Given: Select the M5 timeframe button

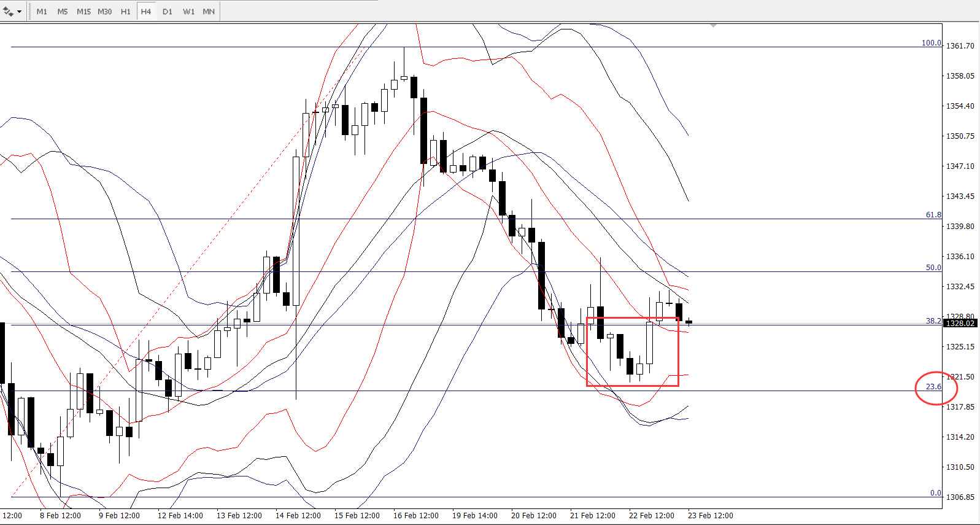Looking at the screenshot, I should pos(63,12).
